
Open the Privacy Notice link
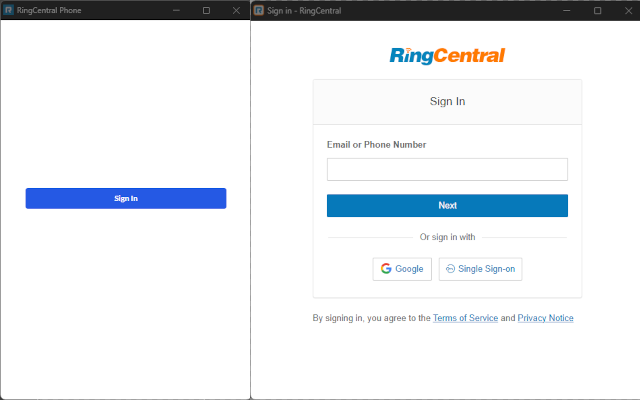coord(545,318)
